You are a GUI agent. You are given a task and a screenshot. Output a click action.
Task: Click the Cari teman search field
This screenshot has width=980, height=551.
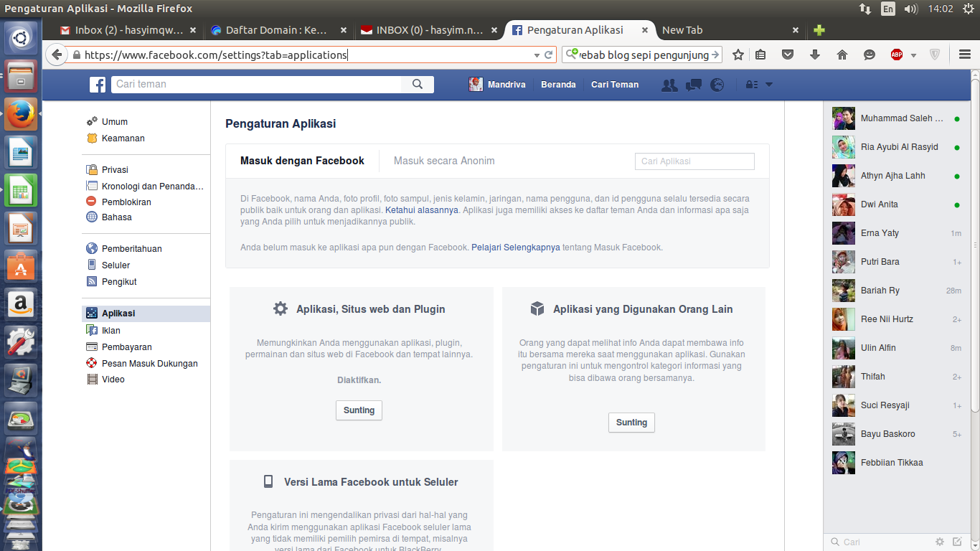(256, 85)
